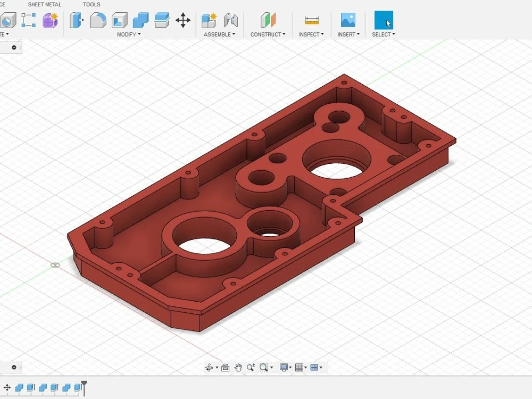Expand the INSPECT dropdown
Viewport: 532px width, 399px height.
coord(311,34)
